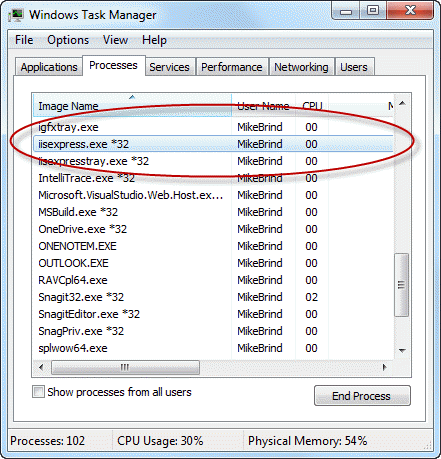Viewport: 441px width, 459px height.
Task: Sort by Image Name column header
Action: tap(132, 106)
